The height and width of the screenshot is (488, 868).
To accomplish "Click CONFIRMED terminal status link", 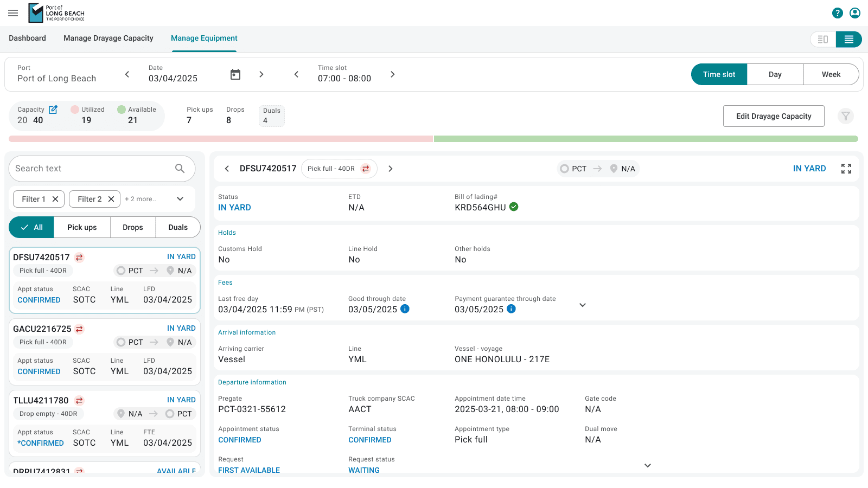I will point(370,440).
